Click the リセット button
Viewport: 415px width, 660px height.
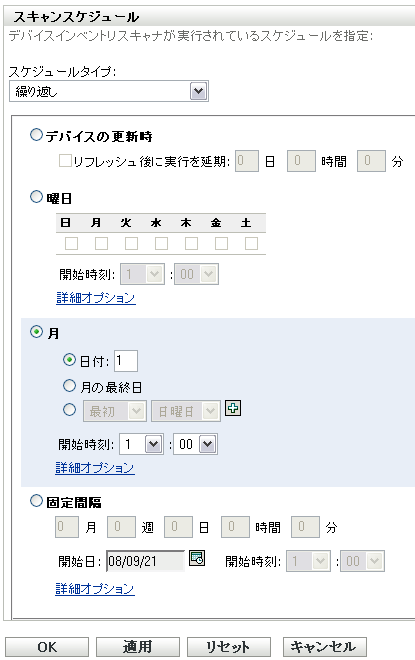229,647
